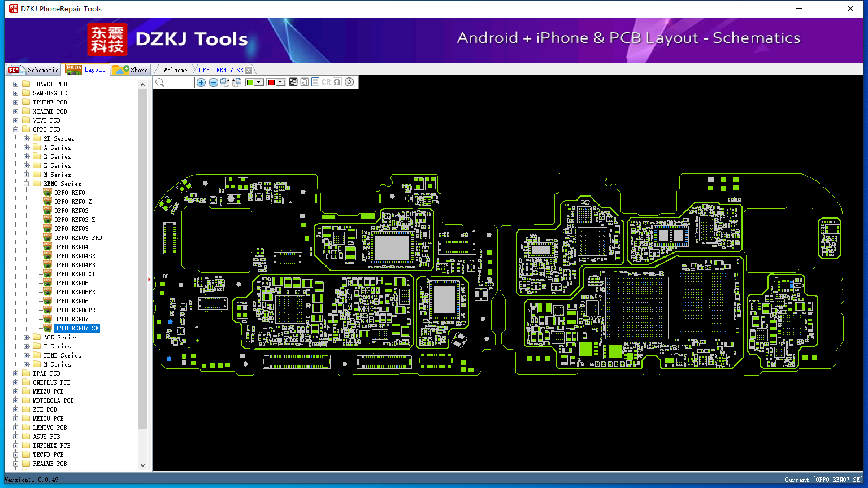This screenshot has width=868, height=488.
Task: Click the 'Current [OPPO RENO7 SE]' status text
Action: tap(824, 480)
